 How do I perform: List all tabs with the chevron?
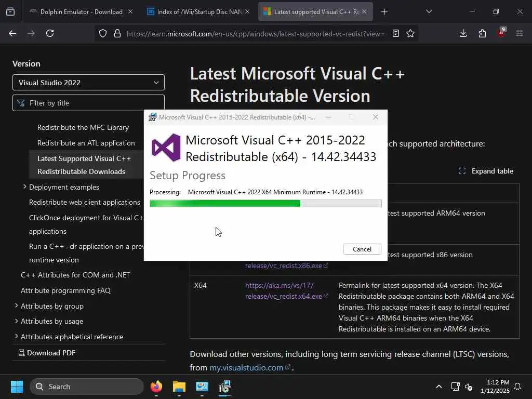[429, 11]
